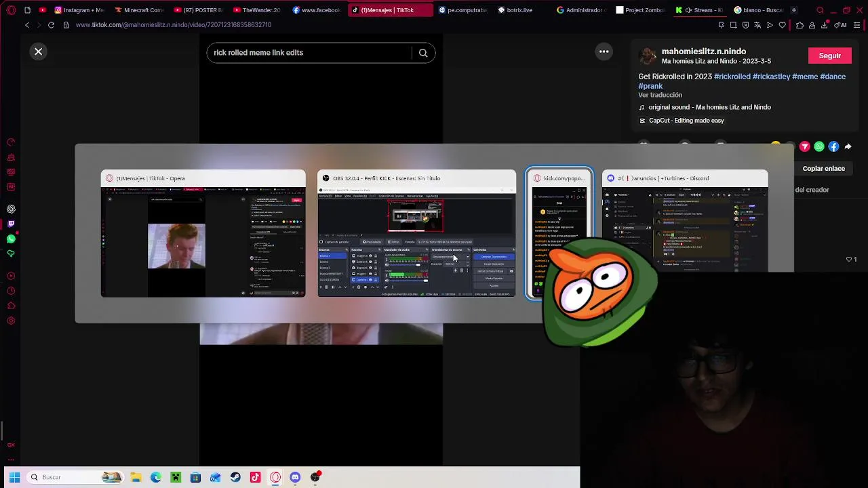868x488 pixels.
Task: Switch to TheWander.20 browser tab
Action: pyautogui.click(x=256, y=10)
